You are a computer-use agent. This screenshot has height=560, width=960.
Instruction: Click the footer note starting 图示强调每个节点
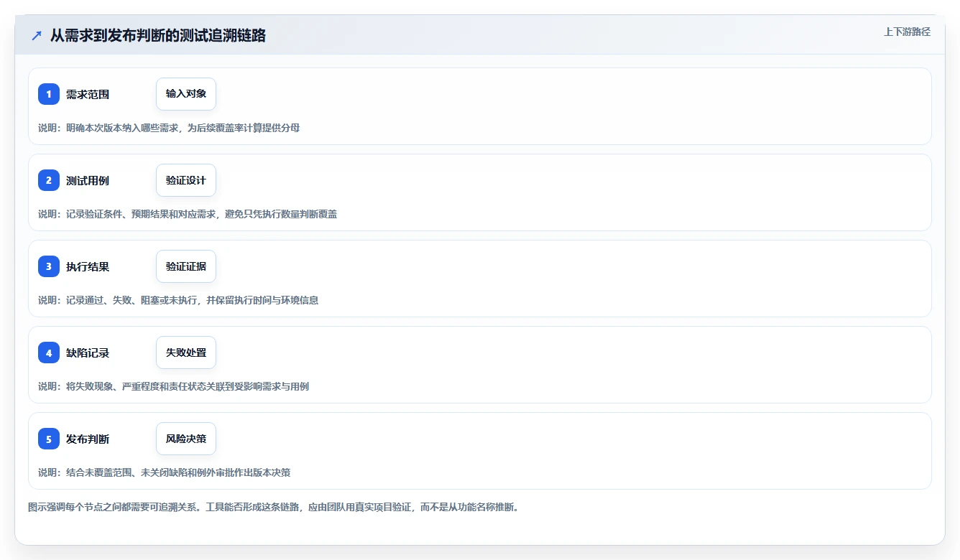coord(274,507)
